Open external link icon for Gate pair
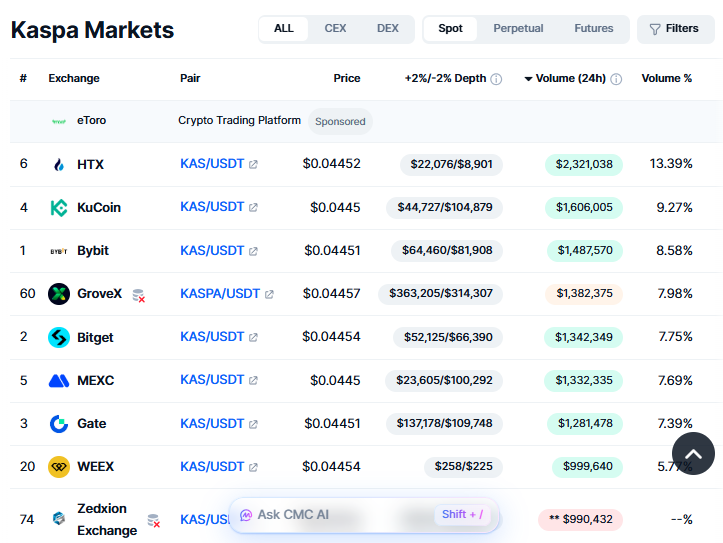The image size is (723, 543). point(253,424)
